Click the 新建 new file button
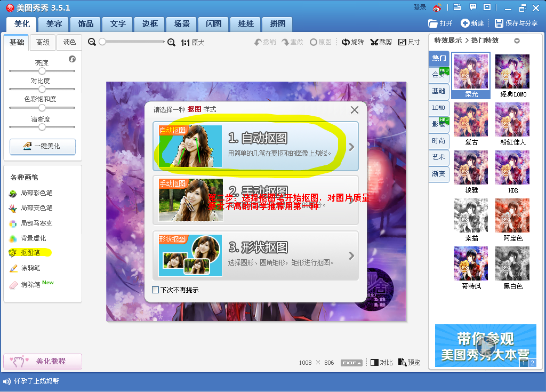Viewport: 546px width, 392px height. [x=472, y=23]
